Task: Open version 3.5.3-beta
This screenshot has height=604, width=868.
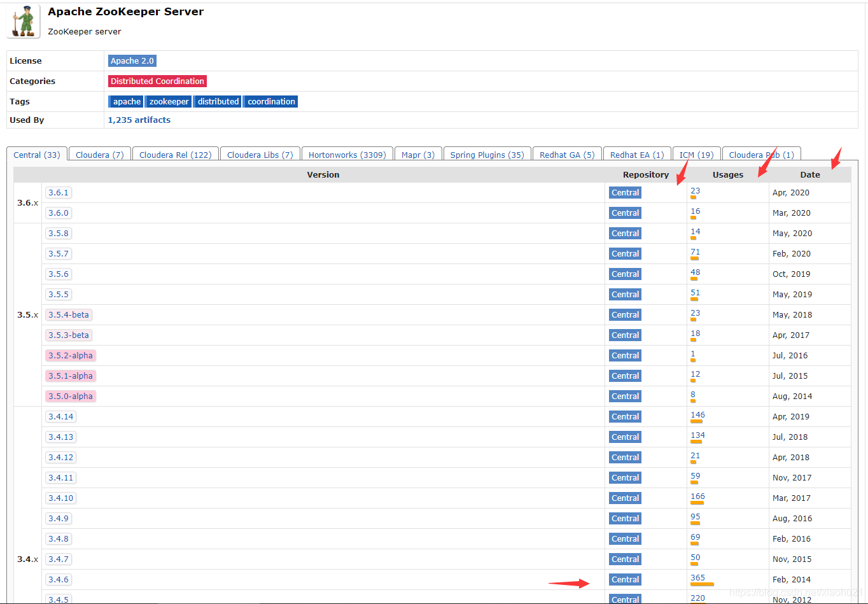Action: pyautogui.click(x=69, y=335)
